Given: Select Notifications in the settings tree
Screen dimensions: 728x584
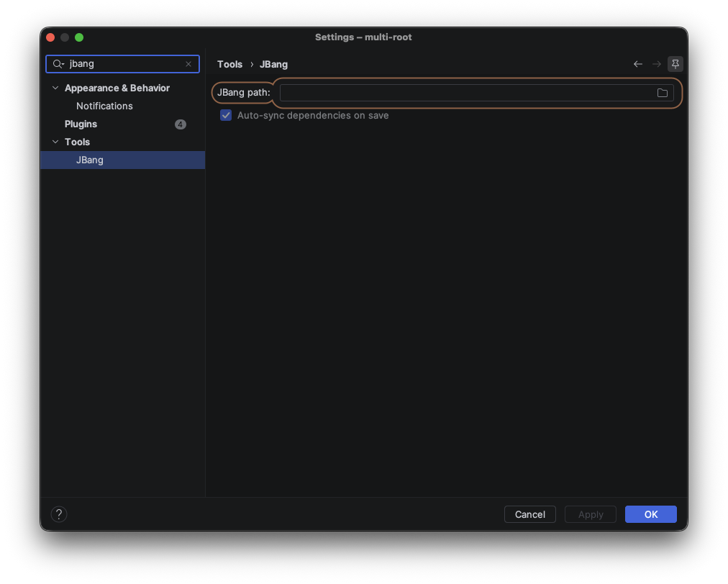Looking at the screenshot, I should [x=104, y=106].
